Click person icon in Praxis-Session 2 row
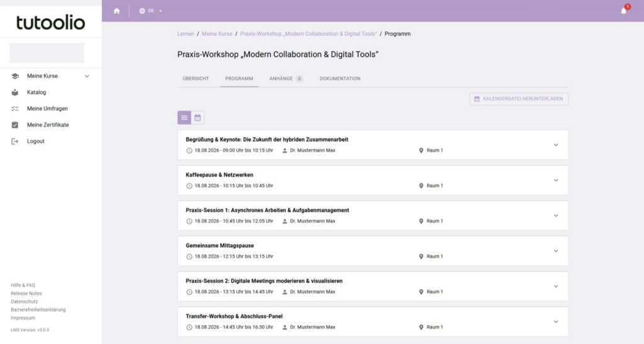Screen dimensions: 644x344 tap(285, 292)
